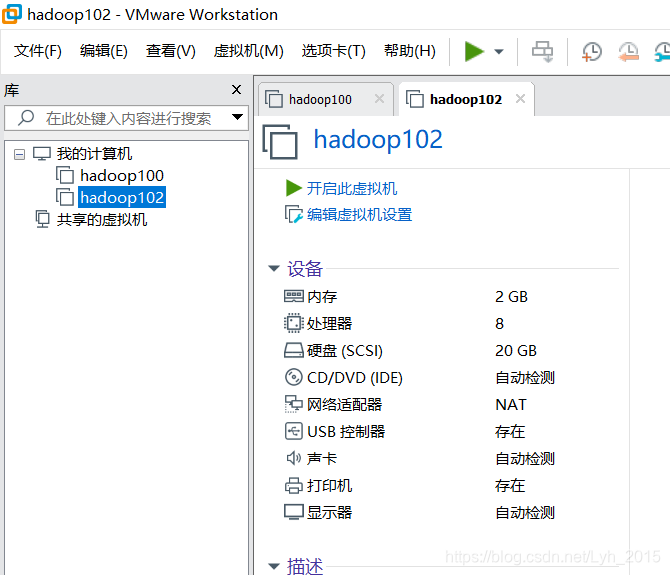Click the VMware Workstation title bar logo
This screenshot has height=575, width=670.
tap(12, 14)
